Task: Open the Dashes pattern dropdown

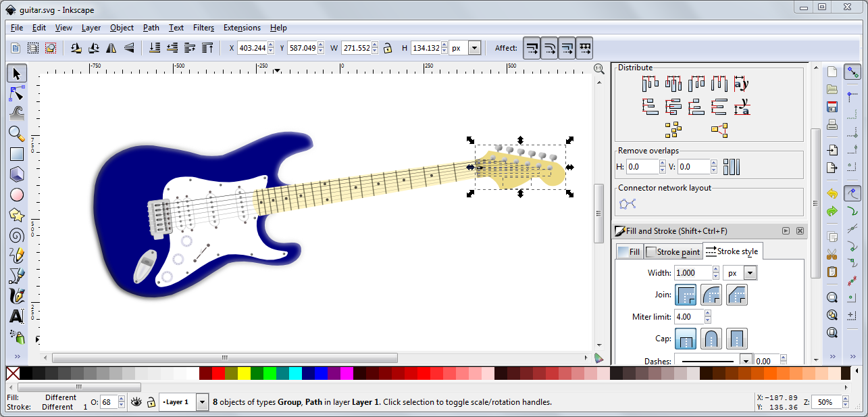Action: 746,361
